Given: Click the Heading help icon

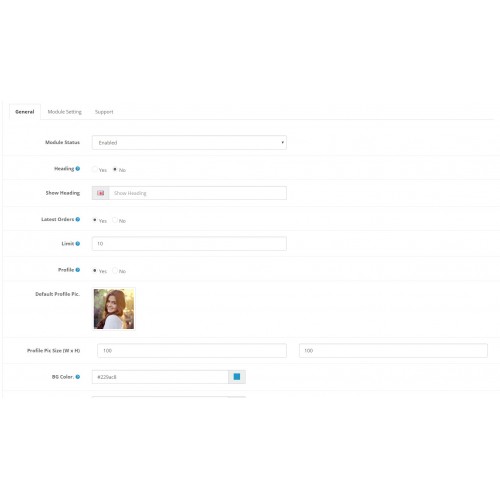Looking at the screenshot, I should pos(78,169).
